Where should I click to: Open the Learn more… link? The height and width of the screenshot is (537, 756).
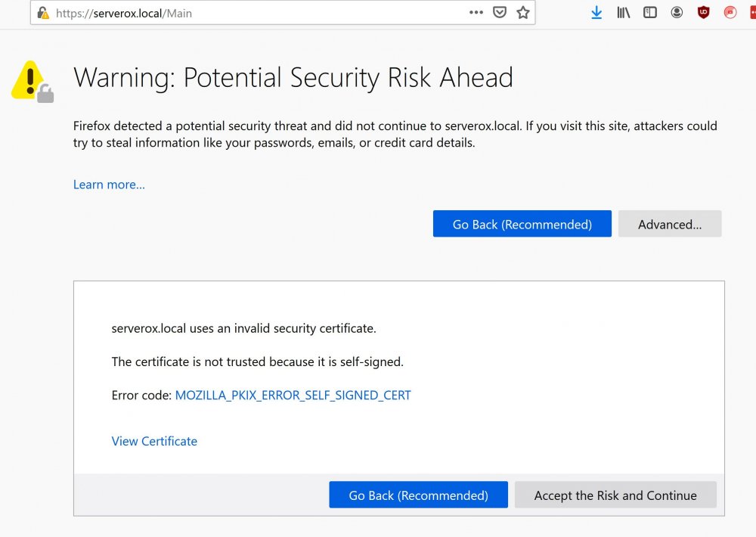coord(109,185)
